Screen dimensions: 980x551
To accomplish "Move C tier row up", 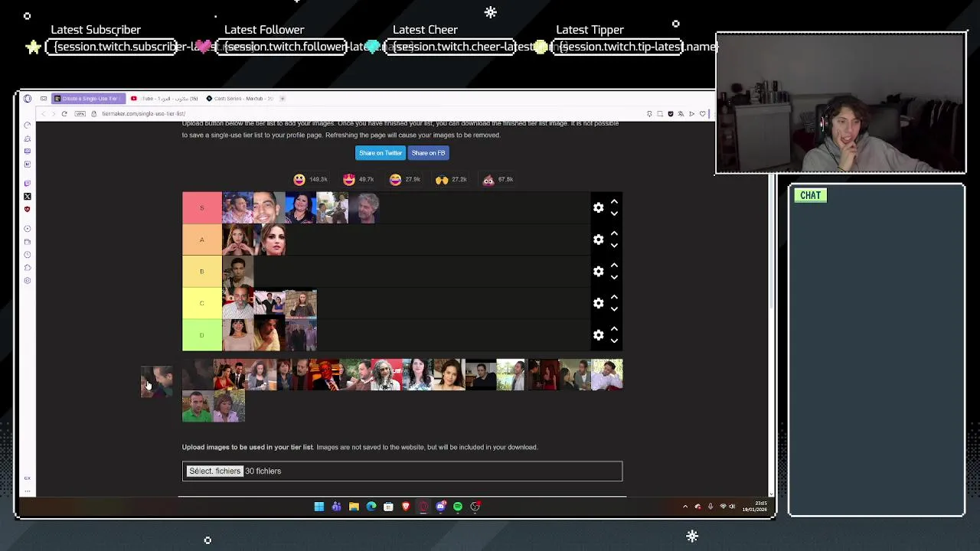I will (x=614, y=298).
